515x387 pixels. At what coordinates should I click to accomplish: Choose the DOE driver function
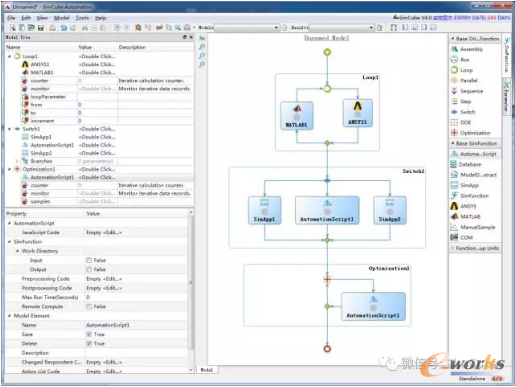465,122
